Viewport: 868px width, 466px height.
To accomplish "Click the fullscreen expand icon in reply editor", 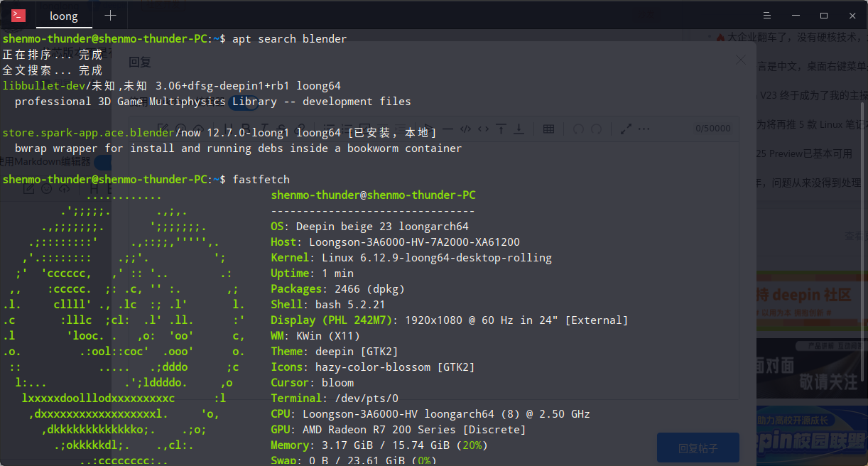I will point(626,129).
